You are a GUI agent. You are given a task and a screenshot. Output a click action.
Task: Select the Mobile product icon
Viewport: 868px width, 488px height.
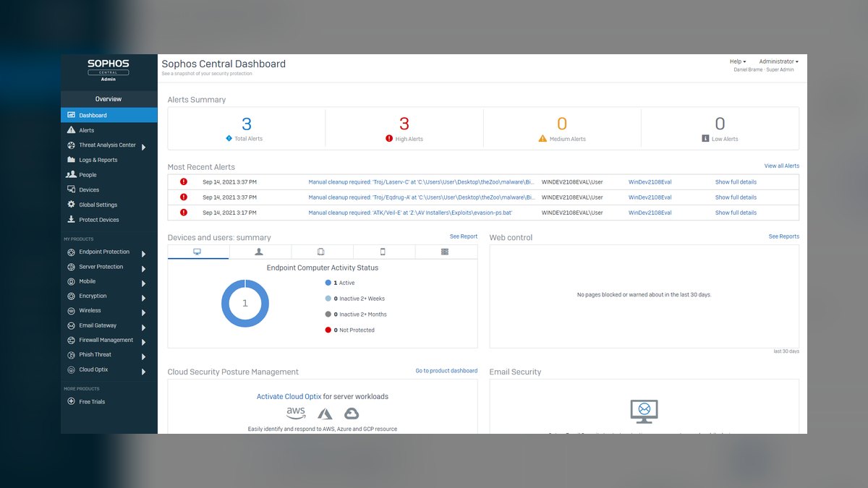coord(71,281)
